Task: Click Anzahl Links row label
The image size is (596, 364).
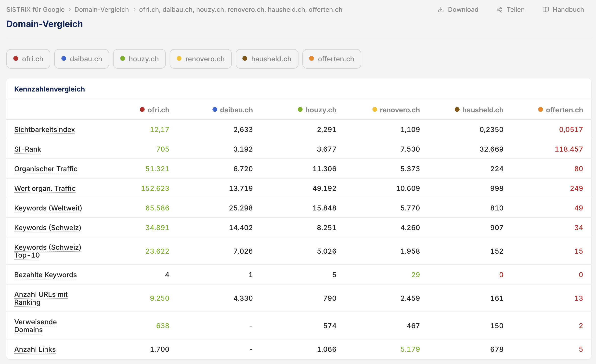Action: point(35,349)
